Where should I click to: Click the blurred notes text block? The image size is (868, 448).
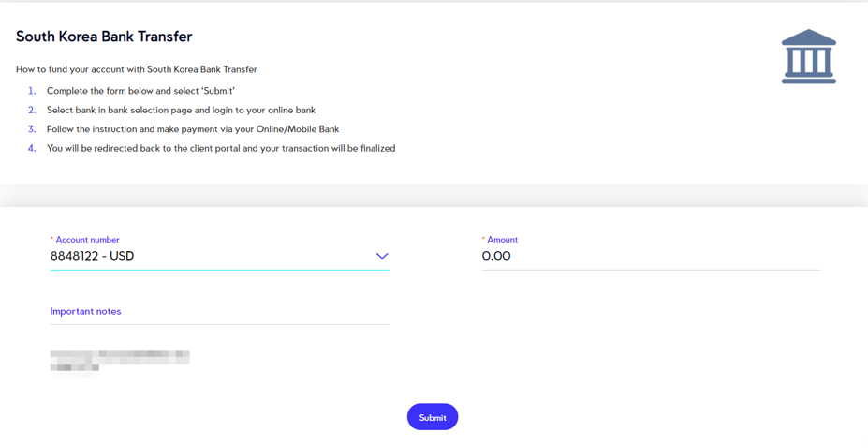point(120,364)
